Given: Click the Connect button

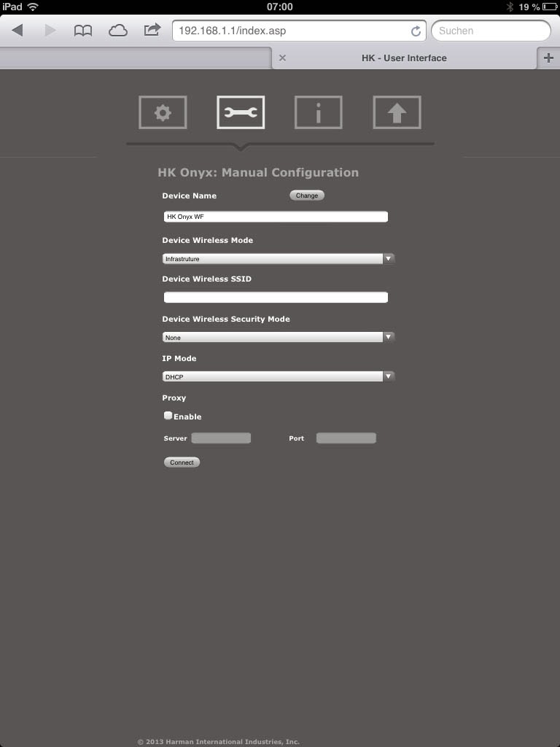Looking at the screenshot, I should (182, 462).
